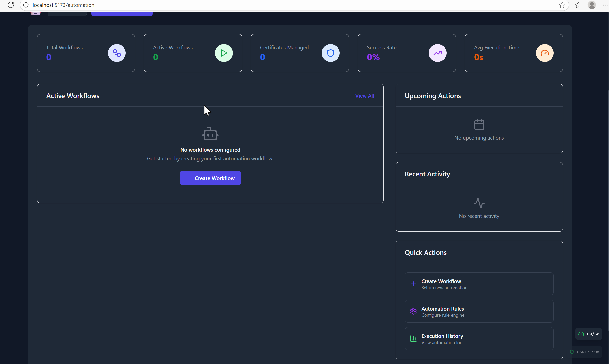Click the bar chart icon beside Execution History
The image size is (609, 364).
click(x=413, y=339)
